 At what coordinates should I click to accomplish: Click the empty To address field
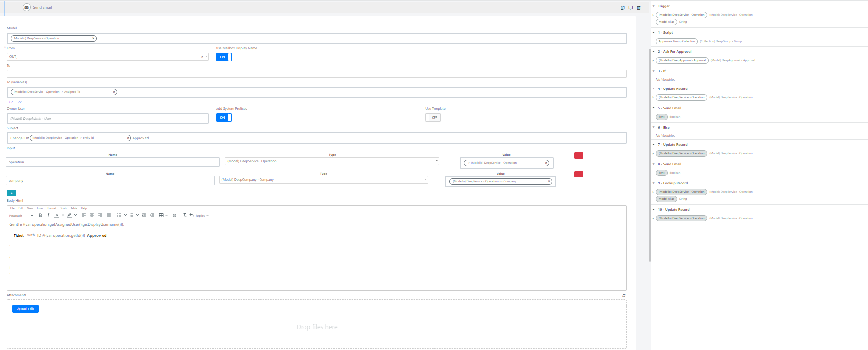click(x=316, y=74)
